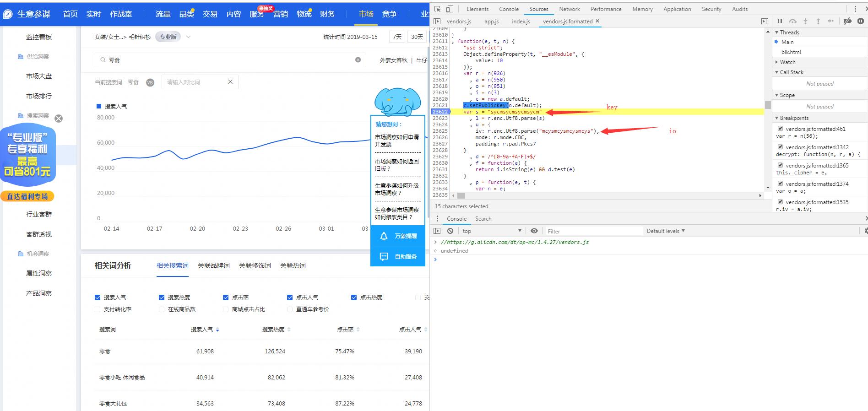Clear the search box containing 零食
This screenshot has width=868, height=411.
tap(358, 60)
